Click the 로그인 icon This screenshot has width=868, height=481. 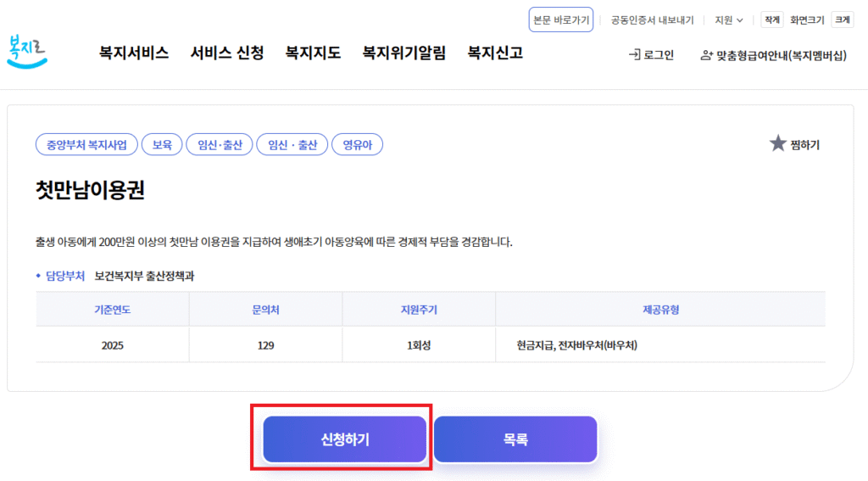(x=634, y=55)
